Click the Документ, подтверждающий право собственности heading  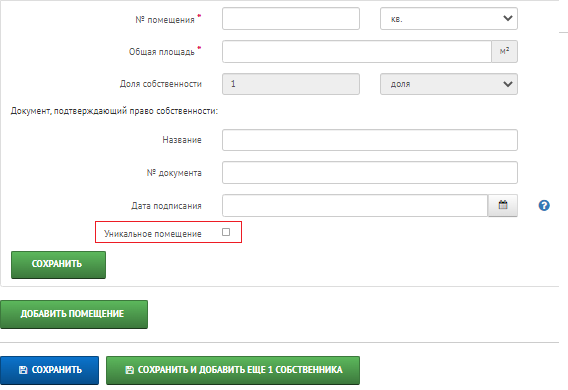114,111
